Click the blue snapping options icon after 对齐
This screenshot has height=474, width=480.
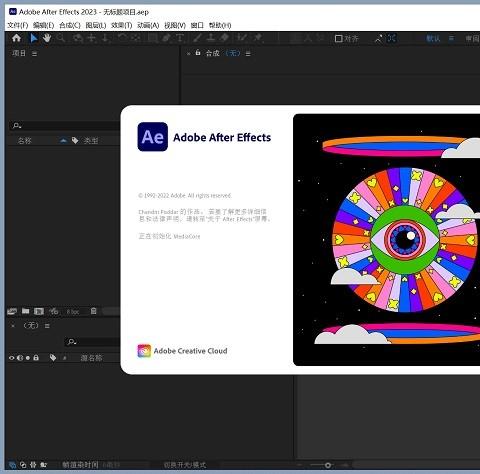coord(392,38)
